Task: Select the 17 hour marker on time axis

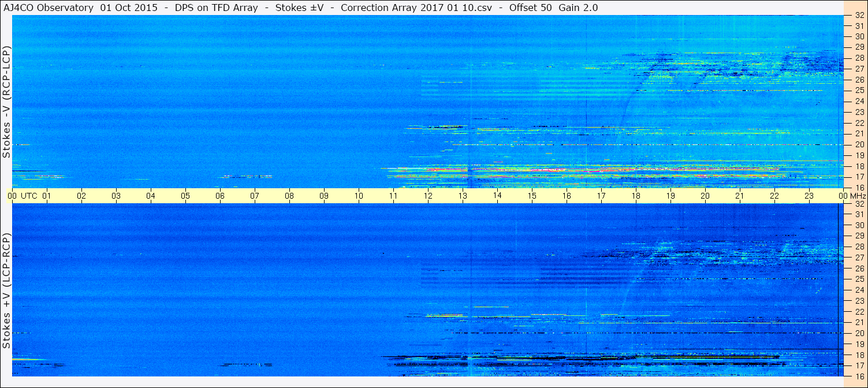Action: tap(601, 196)
